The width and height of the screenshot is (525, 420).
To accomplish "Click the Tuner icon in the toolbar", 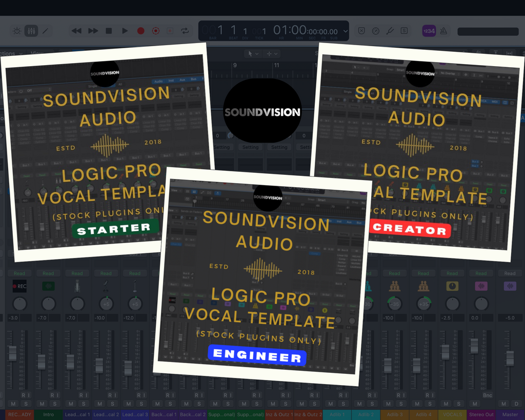I will [390, 31].
